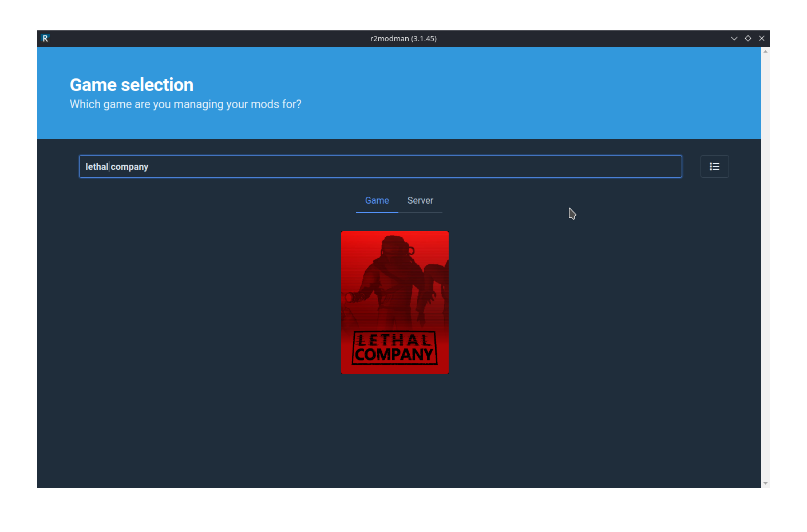Focus the game search input field
The image size is (807, 532).
(381, 166)
